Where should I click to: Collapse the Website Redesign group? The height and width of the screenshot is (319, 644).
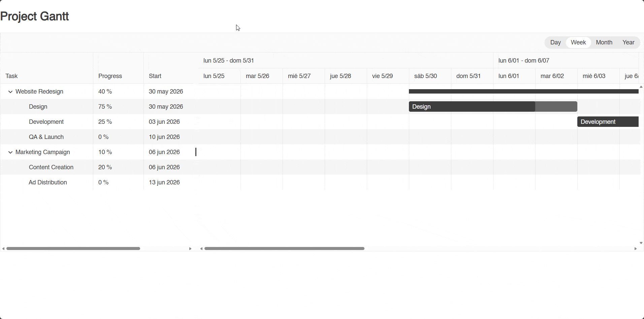click(10, 92)
